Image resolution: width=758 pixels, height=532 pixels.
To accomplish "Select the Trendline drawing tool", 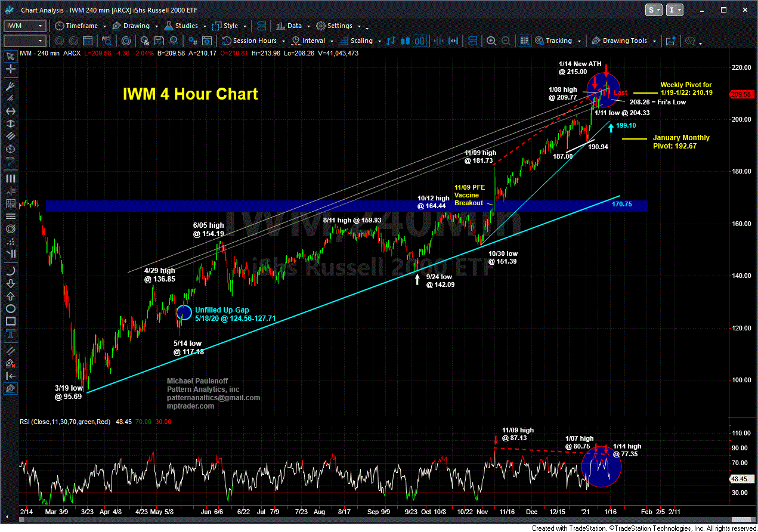I will (11, 162).
